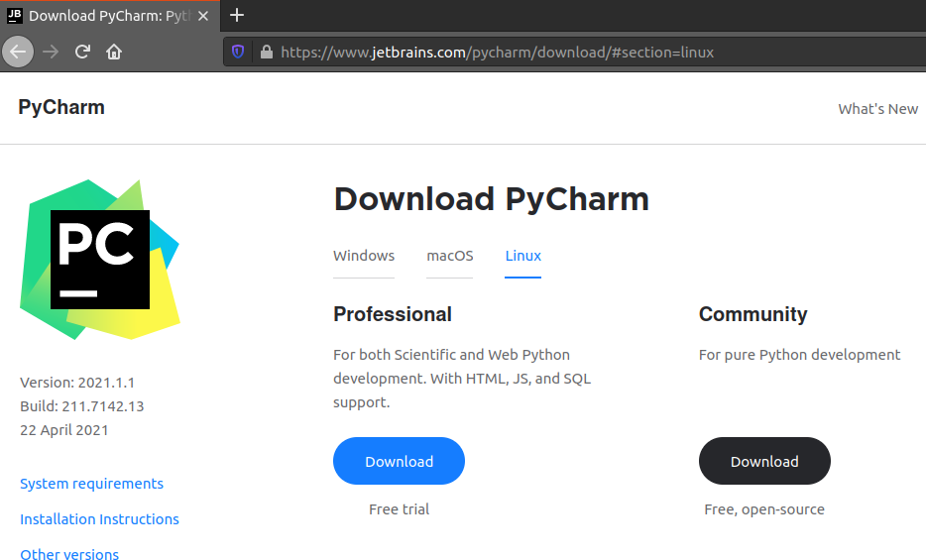Show site security info via padlock
This screenshot has height=560, width=926.
point(266,52)
